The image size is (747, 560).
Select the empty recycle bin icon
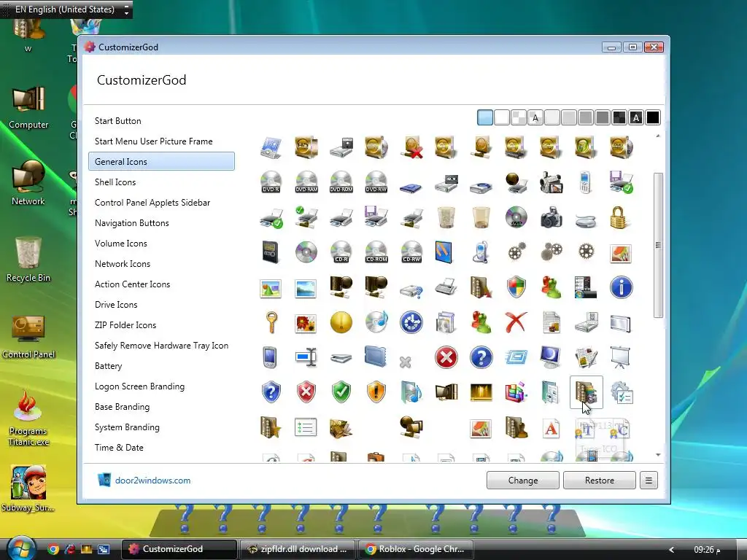coord(481,217)
